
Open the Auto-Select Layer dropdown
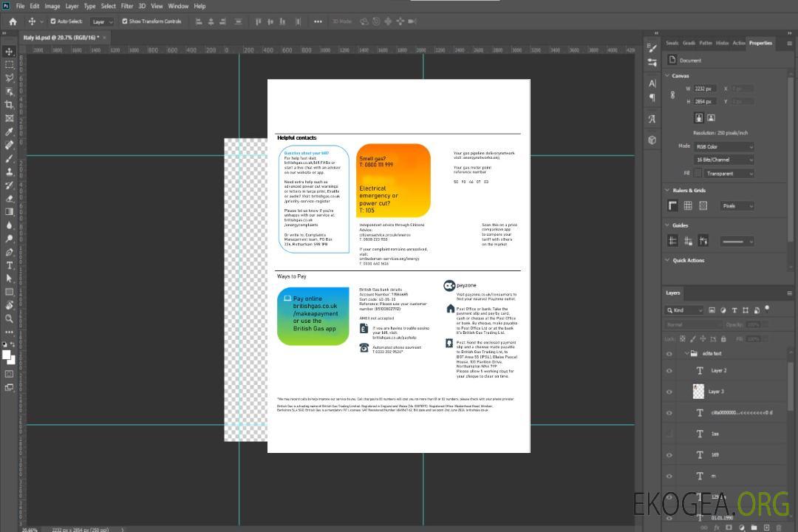(x=102, y=22)
